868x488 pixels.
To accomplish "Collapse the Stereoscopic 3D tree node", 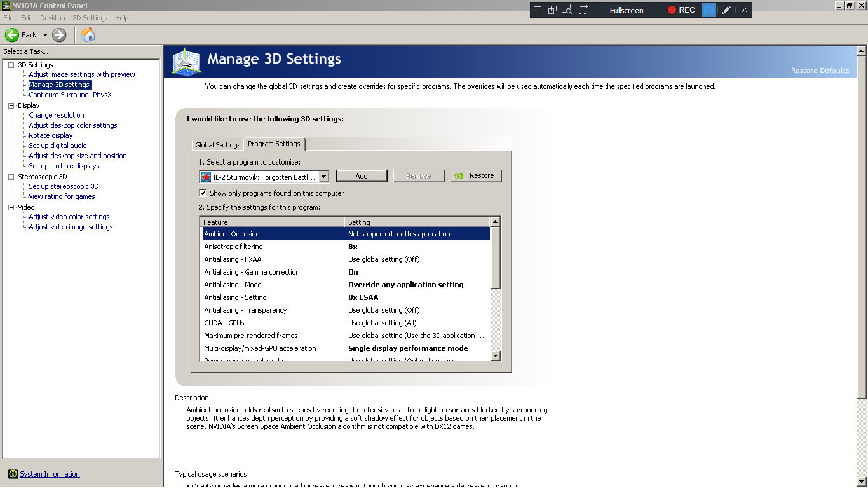I will [x=11, y=177].
